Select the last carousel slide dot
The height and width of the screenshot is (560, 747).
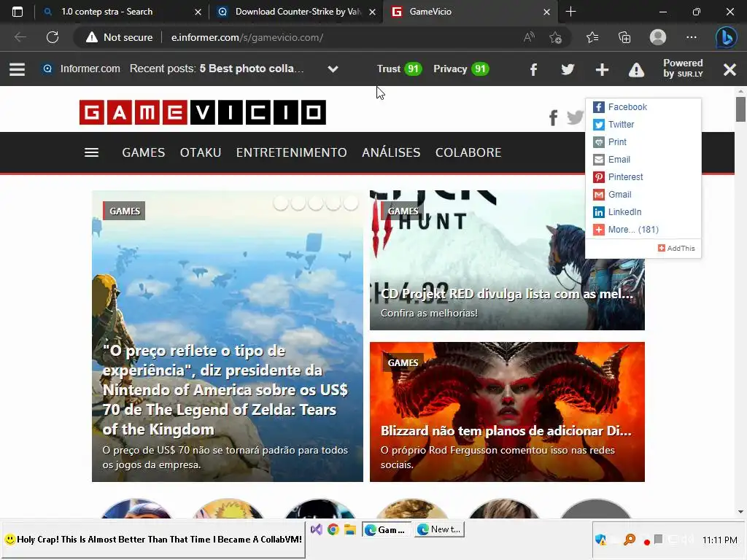[351, 203]
